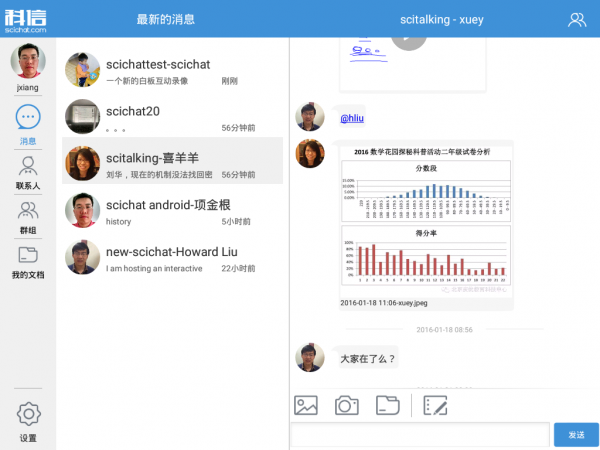This screenshot has height=450, width=600.
Task: Open the chart image thumbnail in chat
Action: point(426,222)
